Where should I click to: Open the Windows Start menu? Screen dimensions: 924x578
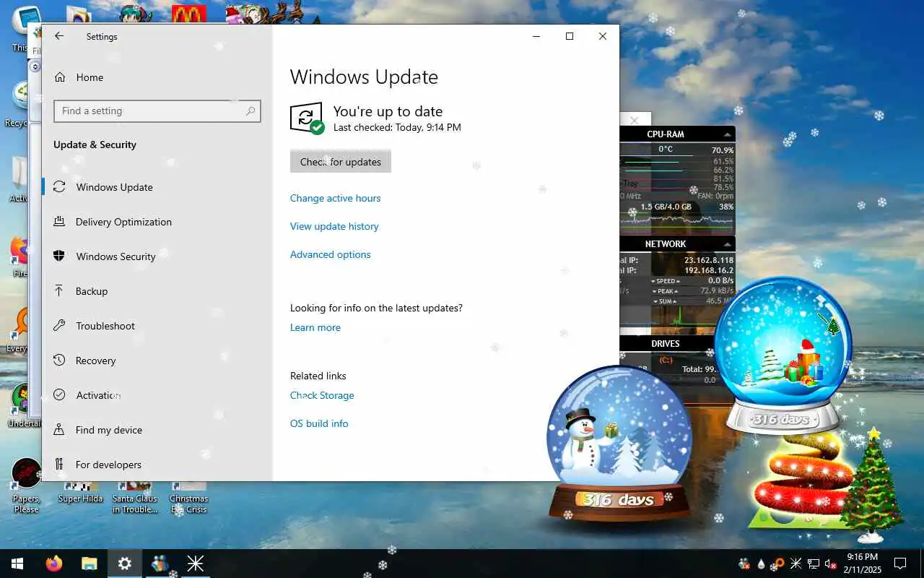(17, 564)
